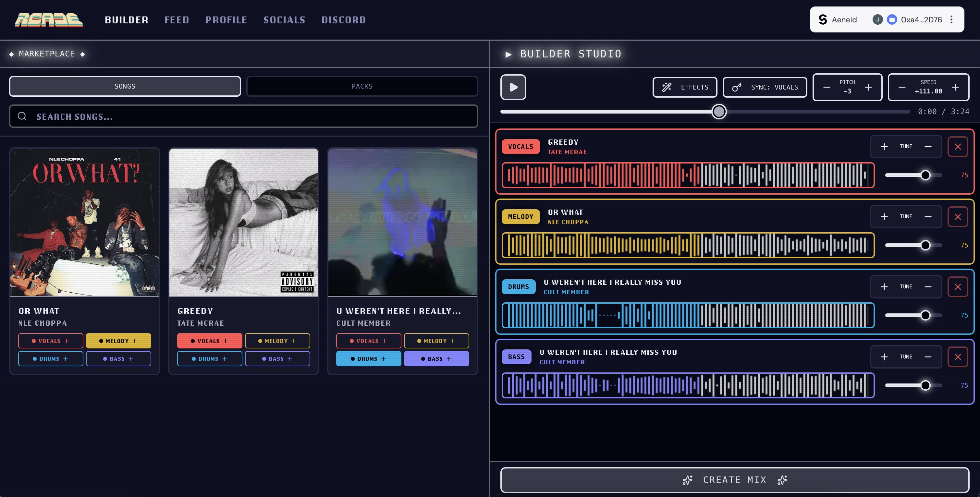The image size is (980, 497).
Task: Open the wallet menu three-dot icon
Action: tap(951, 19)
